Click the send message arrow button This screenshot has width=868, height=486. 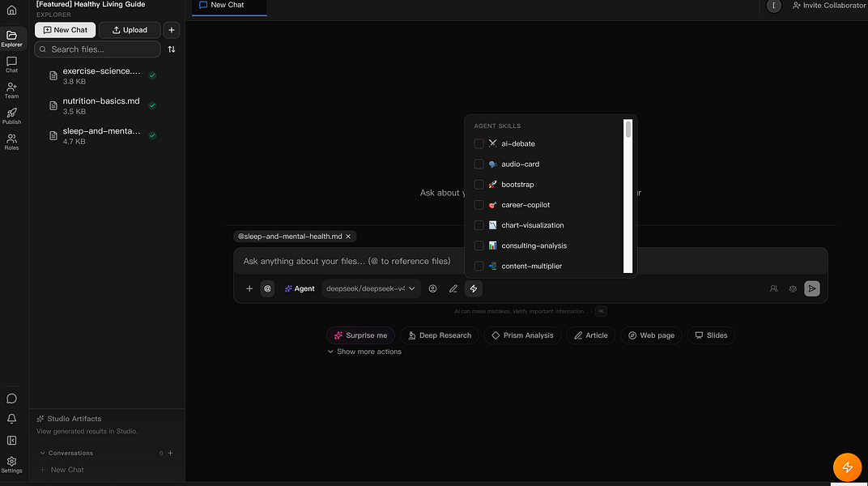click(x=811, y=288)
